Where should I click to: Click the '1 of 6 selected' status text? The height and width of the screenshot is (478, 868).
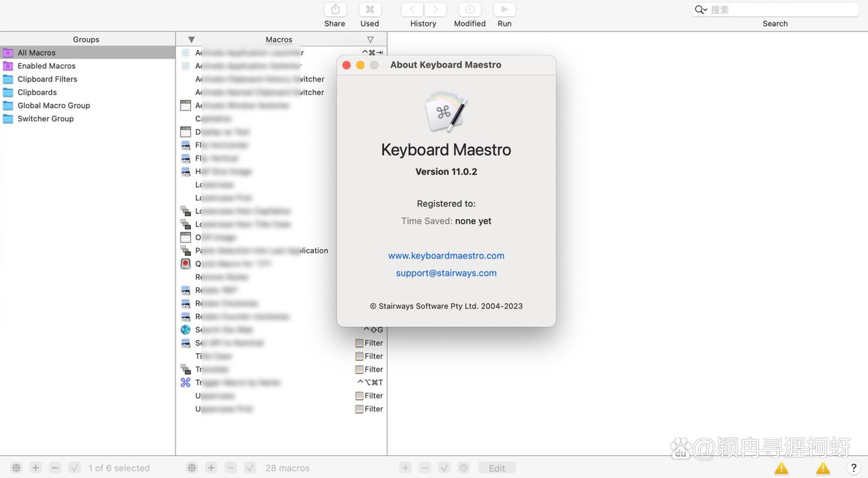(119, 468)
